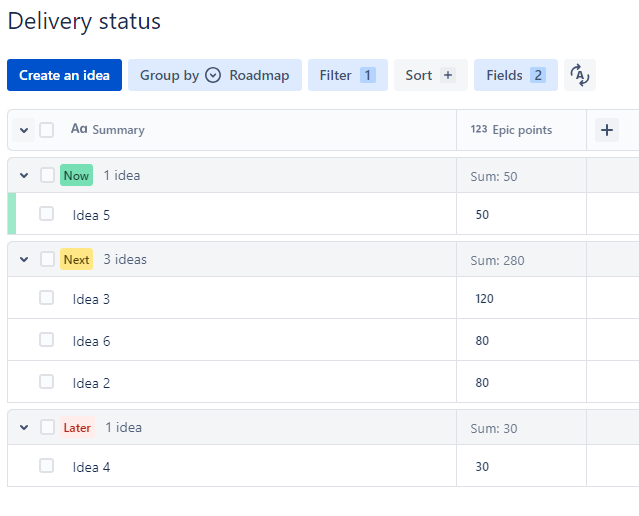Check the Idea 4 row checkbox
The image size is (639, 516).
point(46,465)
